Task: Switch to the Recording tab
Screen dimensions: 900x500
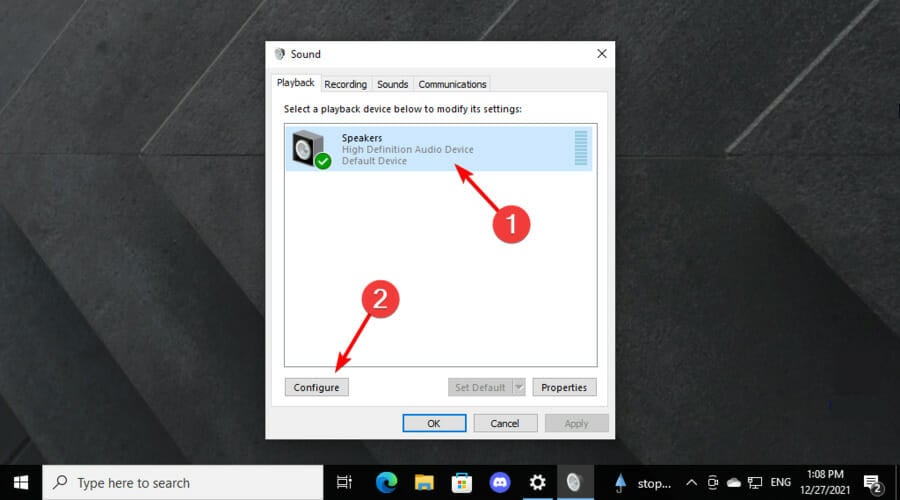Action: coord(346,84)
